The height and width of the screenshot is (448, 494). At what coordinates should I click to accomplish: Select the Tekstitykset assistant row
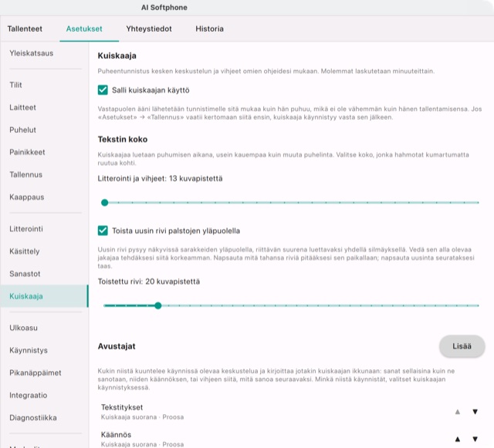pyautogui.click(x=292, y=412)
